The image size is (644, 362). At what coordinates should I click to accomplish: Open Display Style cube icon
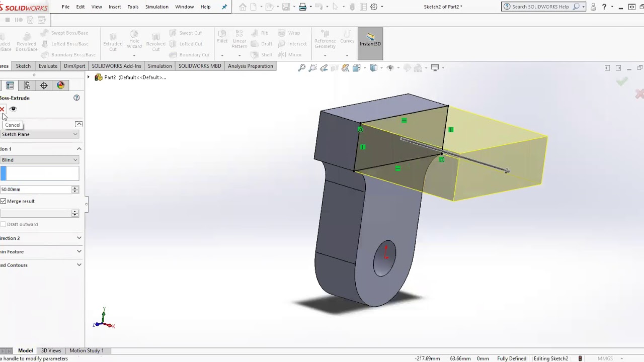[x=374, y=68]
